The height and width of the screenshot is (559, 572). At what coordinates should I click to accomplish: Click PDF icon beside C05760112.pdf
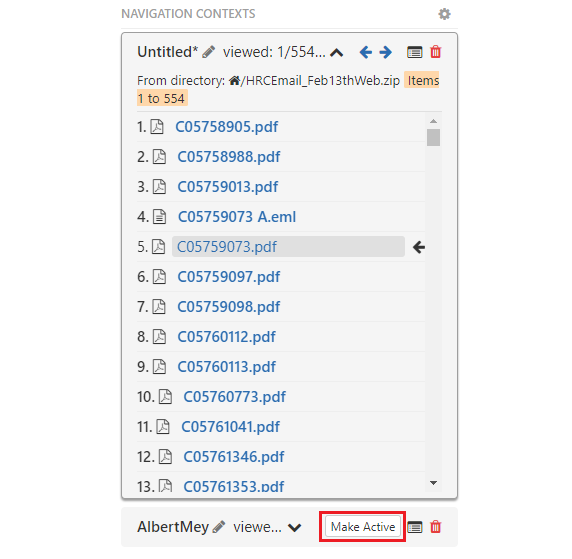pos(159,336)
